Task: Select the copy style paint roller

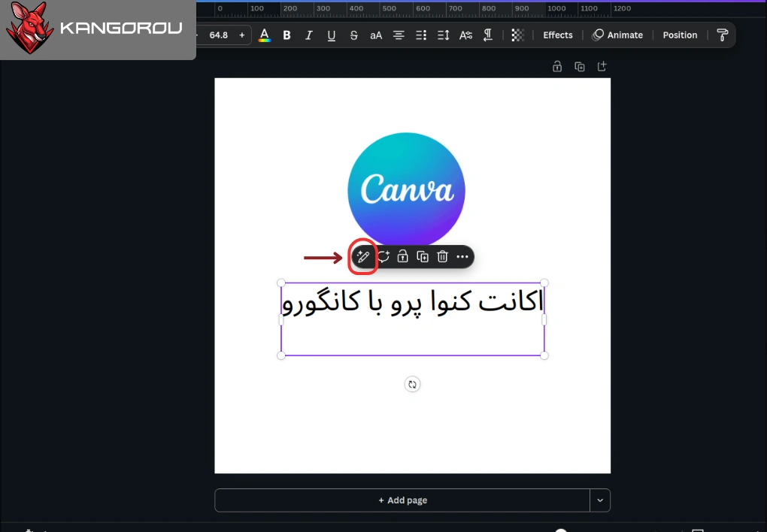Action: 722,35
